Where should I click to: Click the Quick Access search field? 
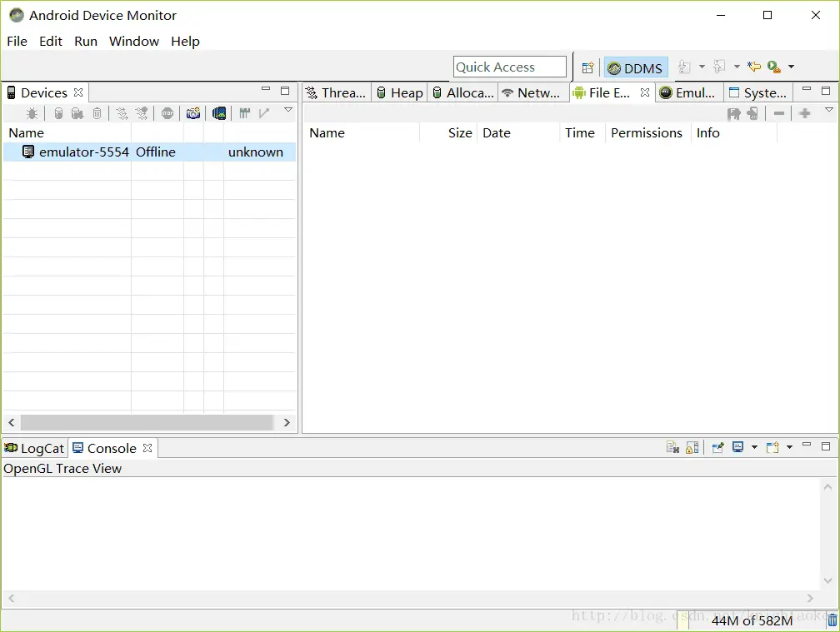click(x=509, y=67)
